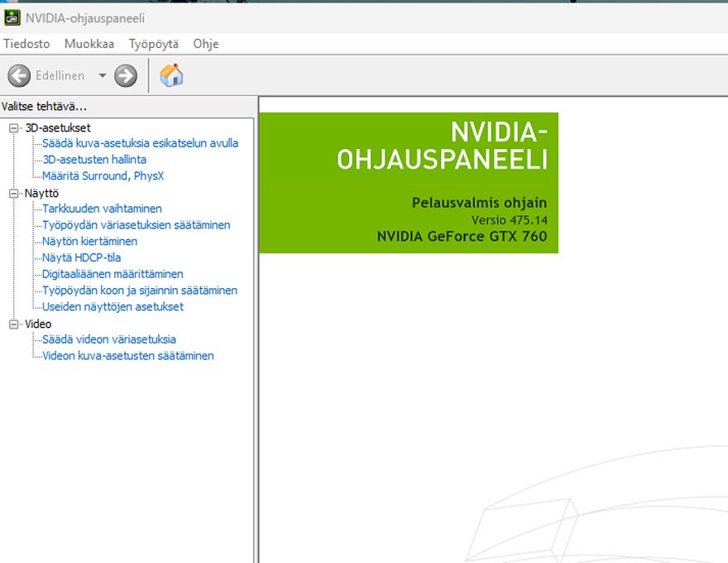728x563 pixels.
Task: Click the Valitse tehtävä... header
Action: 44,106
